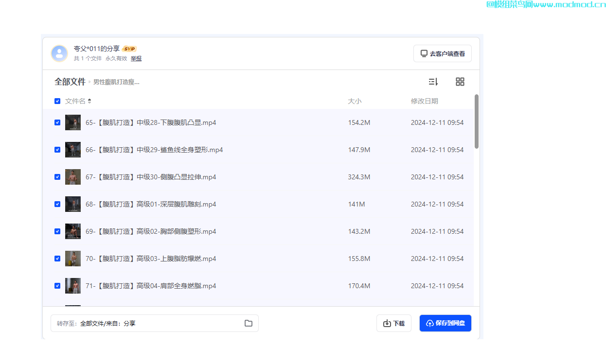Image resolution: width=606 pixels, height=364 pixels.
Task: Click the 保存到网盘 button
Action: pos(446,323)
